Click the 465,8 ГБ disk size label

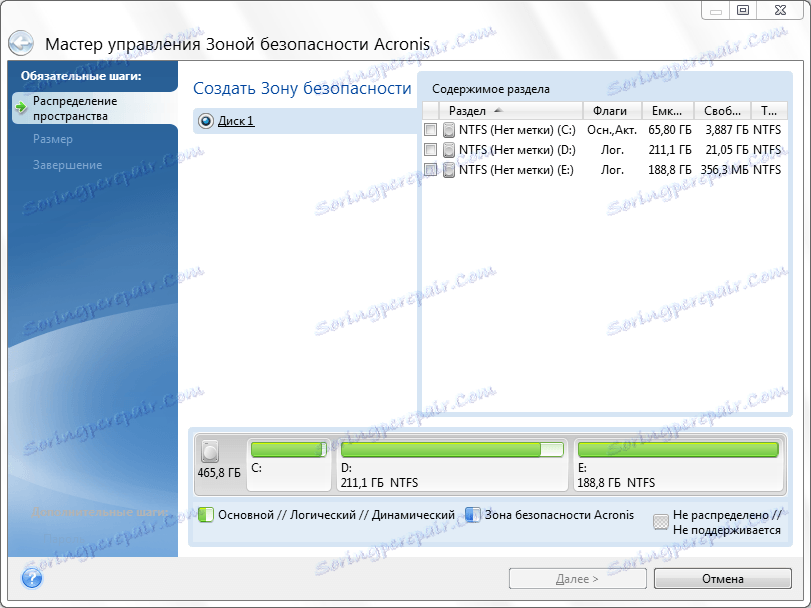[x=219, y=473]
